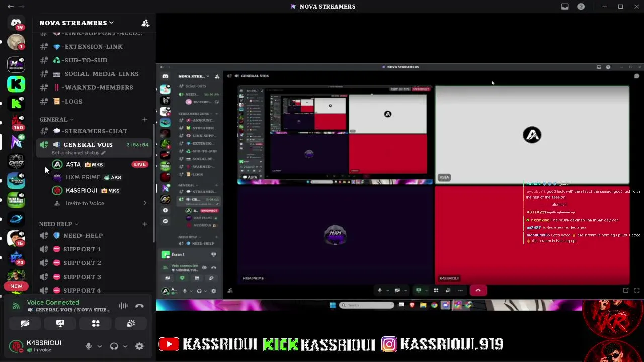Viewport: 644px width, 362px height.
Task: Mute the microphone in user panel
Action: tap(89, 346)
